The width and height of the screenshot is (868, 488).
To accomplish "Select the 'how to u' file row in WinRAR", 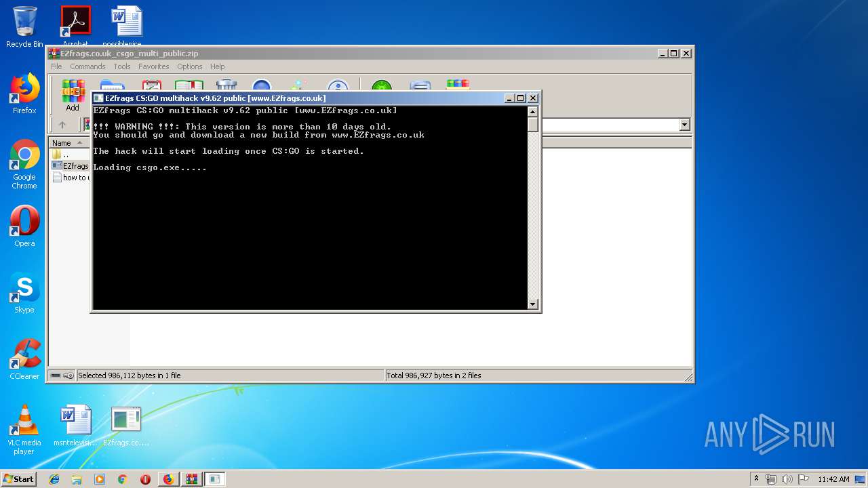I will (x=71, y=178).
